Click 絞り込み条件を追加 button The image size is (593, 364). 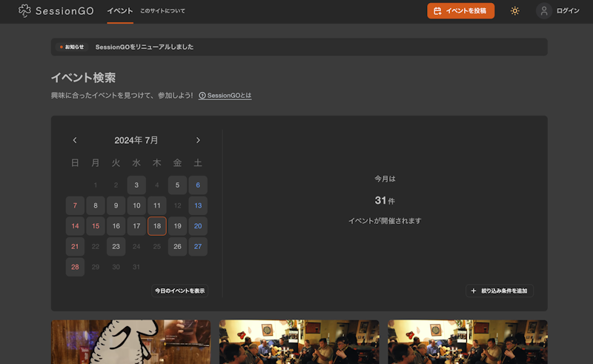coord(499,291)
